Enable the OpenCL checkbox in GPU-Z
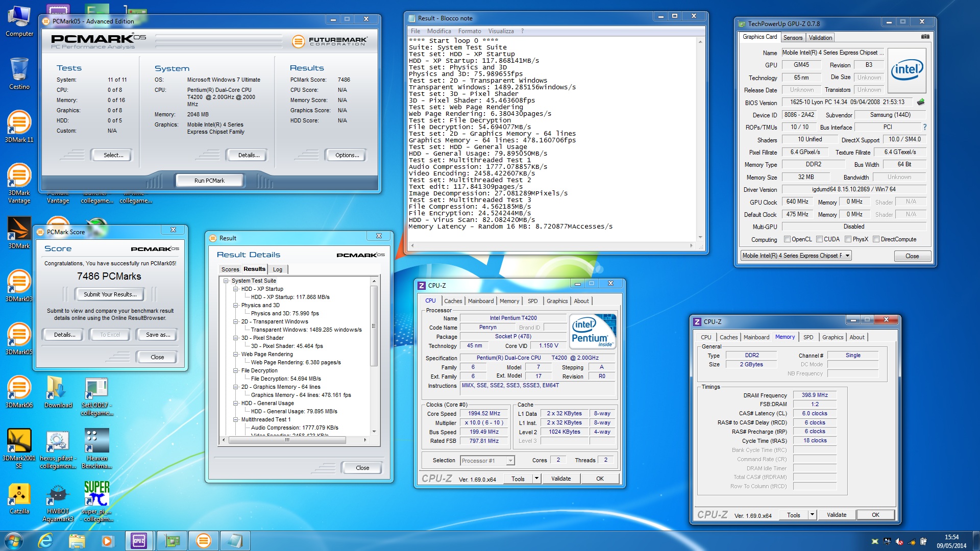The image size is (980, 551). [x=787, y=239]
